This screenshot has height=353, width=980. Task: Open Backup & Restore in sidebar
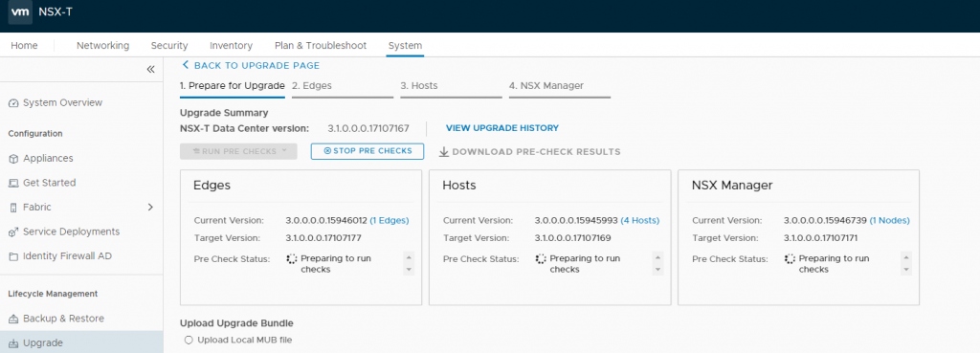point(64,319)
